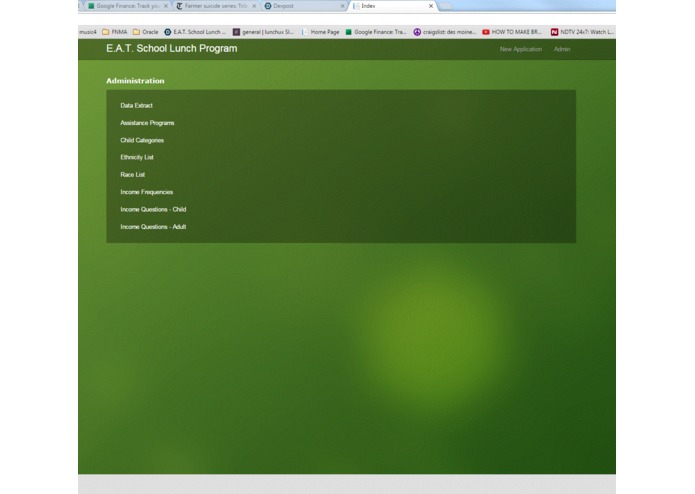Close the Index tab
The height and width of the screenshot is (494, 695).
click(431, 6)
